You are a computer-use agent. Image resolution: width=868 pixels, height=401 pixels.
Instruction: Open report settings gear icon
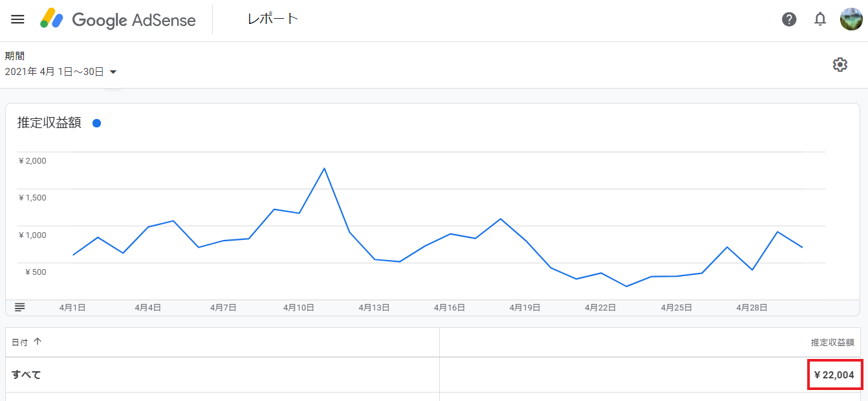(x=840, y=65)
